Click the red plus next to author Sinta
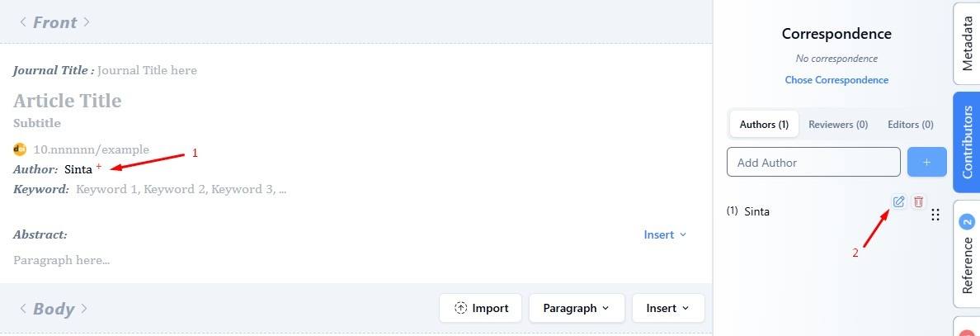The height and width of the screenshot is (336, 980). coord(99,167)
